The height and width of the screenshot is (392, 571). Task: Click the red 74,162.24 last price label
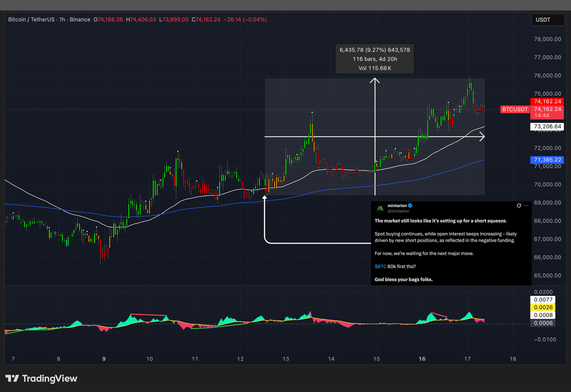[548, 101]
